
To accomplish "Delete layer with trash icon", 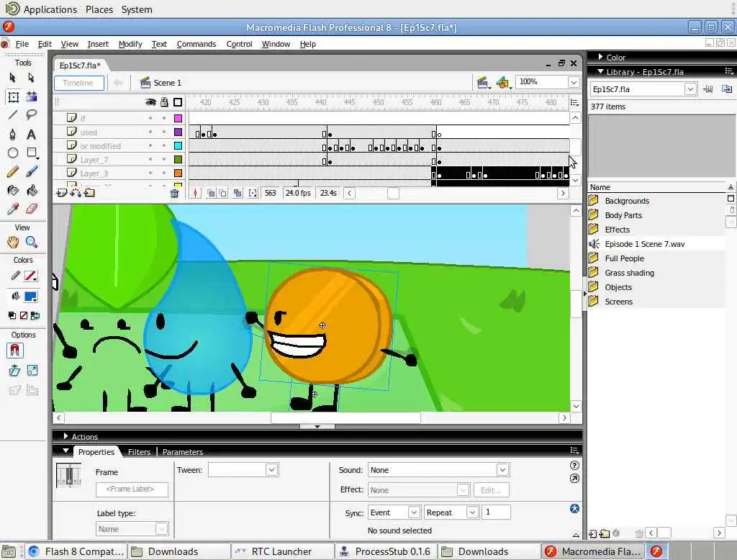I will [174, 193].
